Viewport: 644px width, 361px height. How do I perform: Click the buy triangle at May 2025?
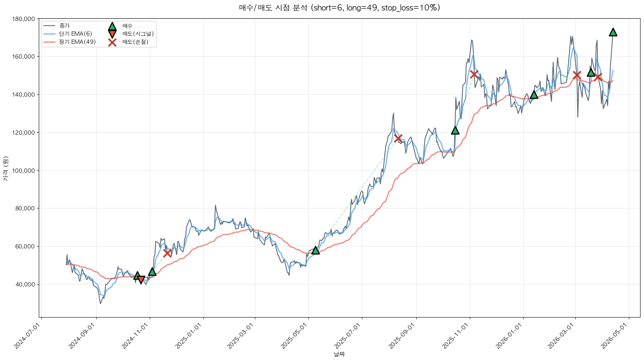click(315, 250)
